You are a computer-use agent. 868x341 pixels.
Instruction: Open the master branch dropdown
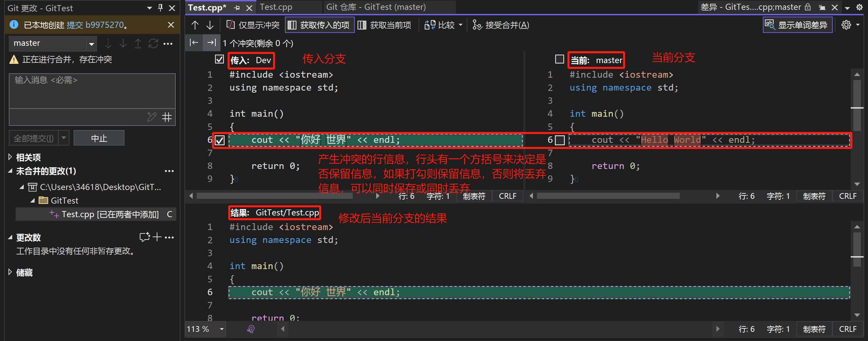point(91,43)
